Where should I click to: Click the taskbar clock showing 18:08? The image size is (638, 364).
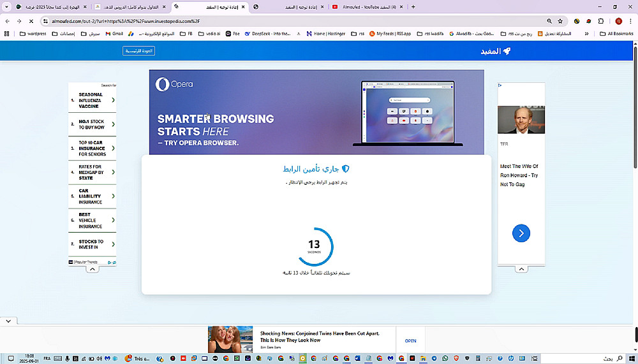point(29,358)
